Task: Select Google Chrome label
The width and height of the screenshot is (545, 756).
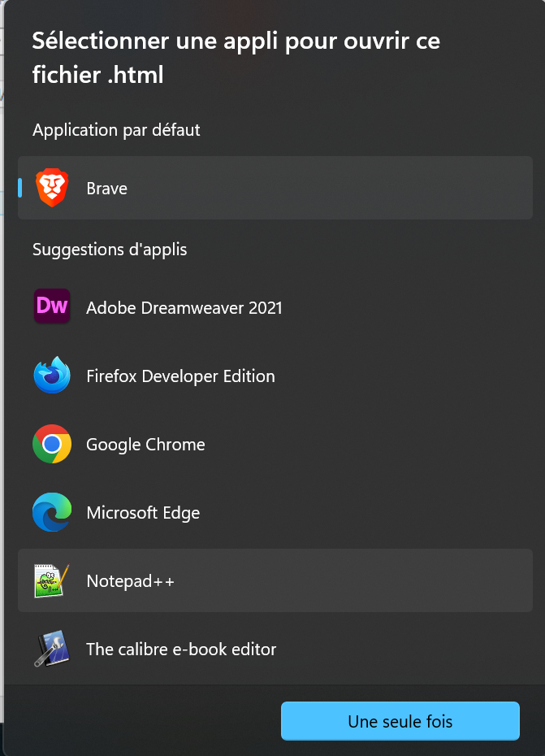Action: [x=145, y=445]
